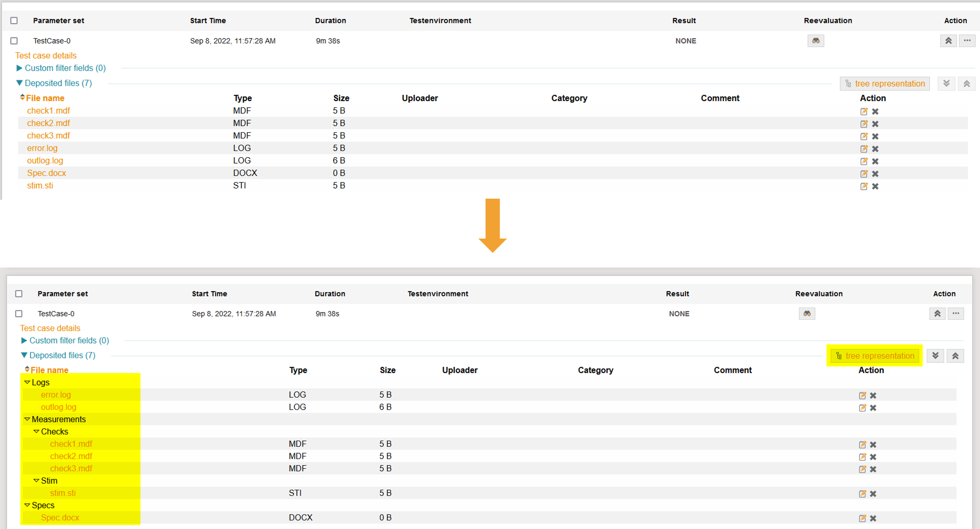This screenshot has height=529, width=980.
Task: Click collapse-all double chevron beside top tree representation
Action: pos(966,84)
